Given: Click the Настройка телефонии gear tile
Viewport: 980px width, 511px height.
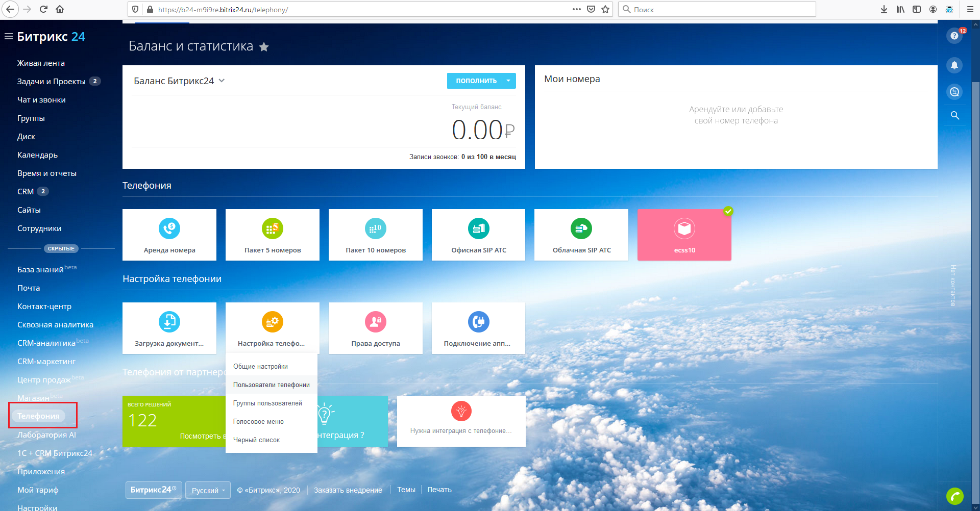Looking at the screenshot, I should click(x=273, y=328).
